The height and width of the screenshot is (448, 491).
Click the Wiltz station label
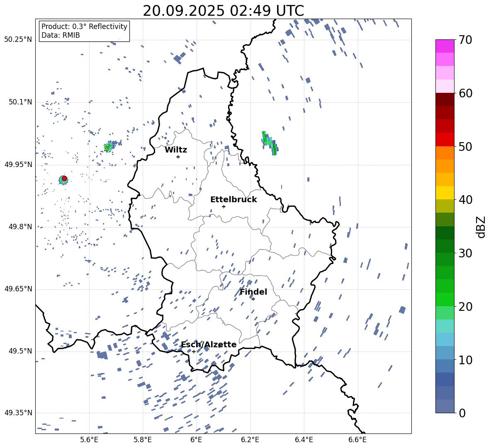pos(176,150)
